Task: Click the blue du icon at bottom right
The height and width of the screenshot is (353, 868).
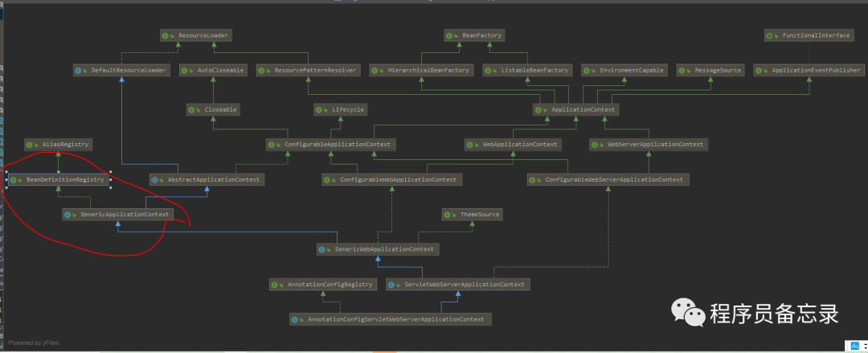Action: click(854, 346)
